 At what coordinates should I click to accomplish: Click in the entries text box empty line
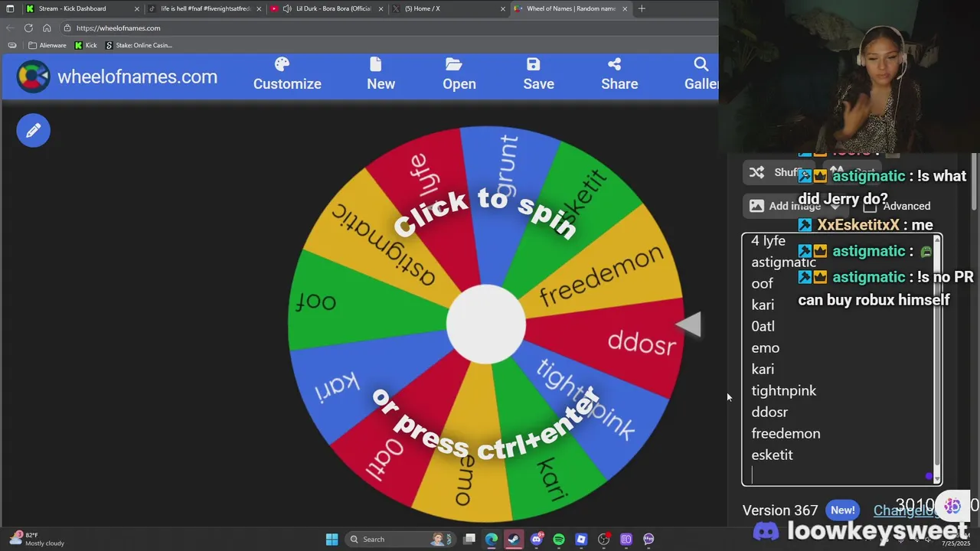click(838, 476)
